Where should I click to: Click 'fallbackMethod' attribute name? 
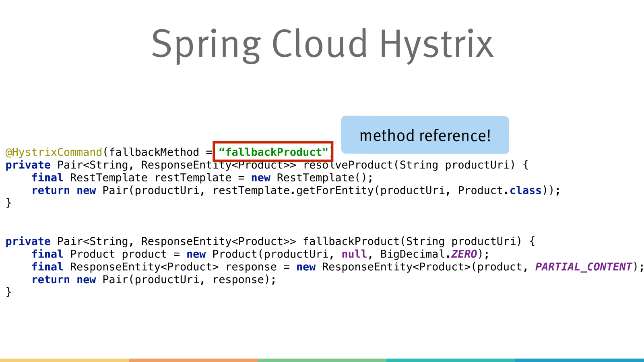click(154, 152)
